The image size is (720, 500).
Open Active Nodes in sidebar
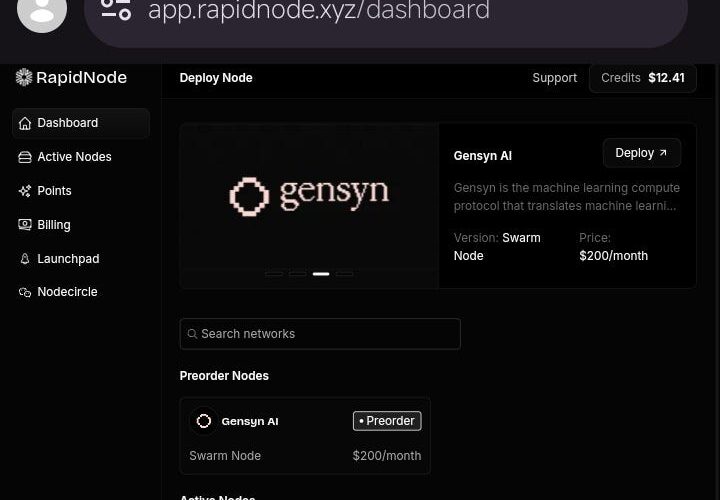point(81,157)
